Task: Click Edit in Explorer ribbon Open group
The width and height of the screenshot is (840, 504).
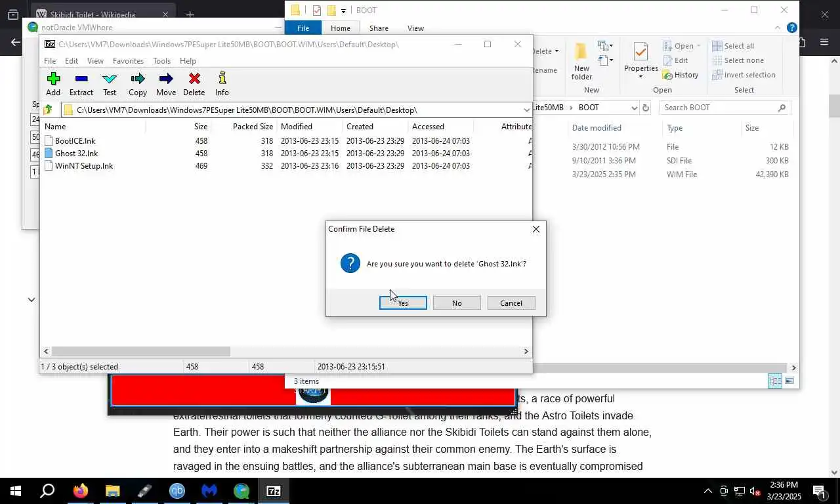Action: click(x=675, y=60)
